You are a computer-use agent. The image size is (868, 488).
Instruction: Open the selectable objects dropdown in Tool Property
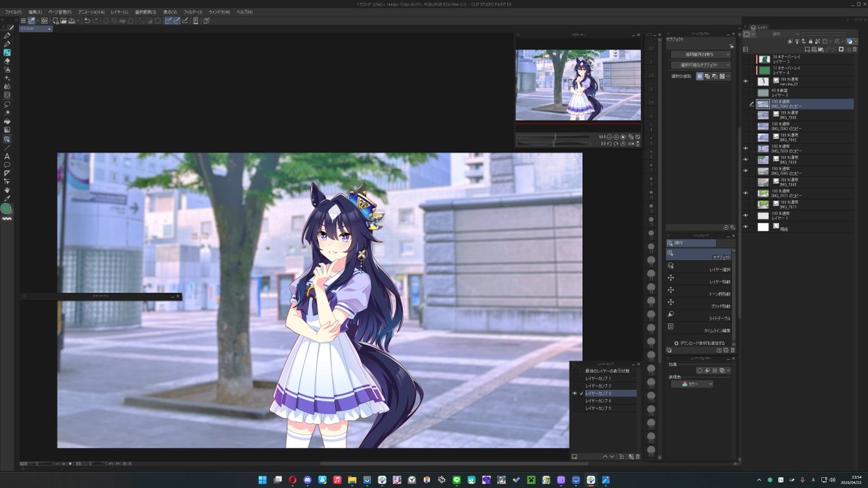pyautogui.click(x=701, y=65)
